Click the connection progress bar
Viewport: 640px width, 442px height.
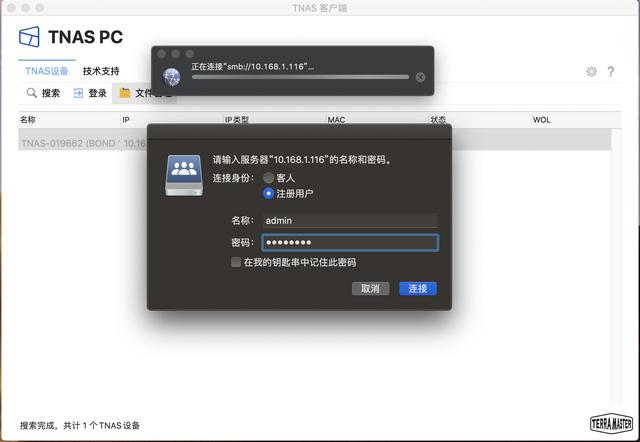tap(300, 77)
